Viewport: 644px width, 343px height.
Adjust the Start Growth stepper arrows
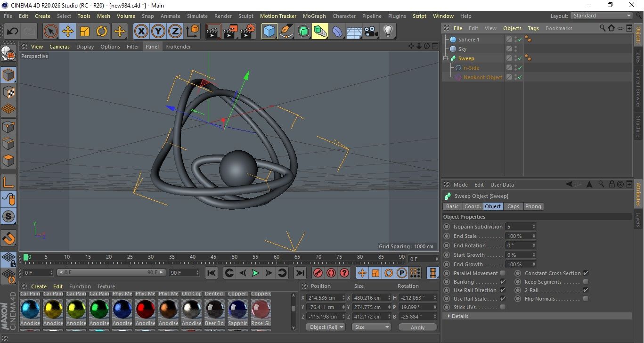(x=534, y=255)
